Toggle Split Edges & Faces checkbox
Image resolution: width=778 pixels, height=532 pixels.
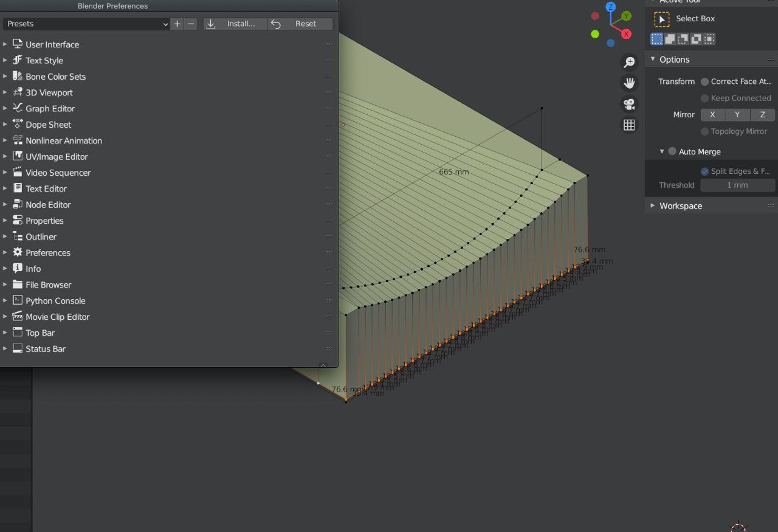(x=704, y=171)
